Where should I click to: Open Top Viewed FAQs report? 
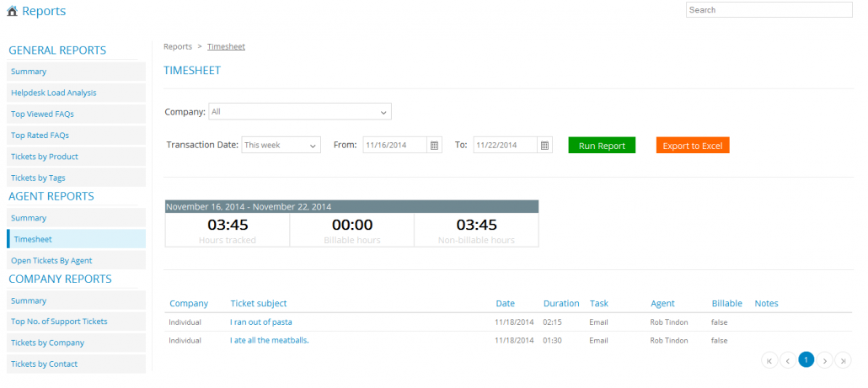click(77, 114)
